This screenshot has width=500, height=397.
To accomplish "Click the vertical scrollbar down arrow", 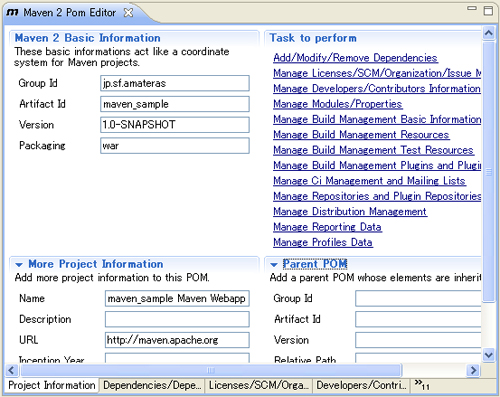I will 489,355.
